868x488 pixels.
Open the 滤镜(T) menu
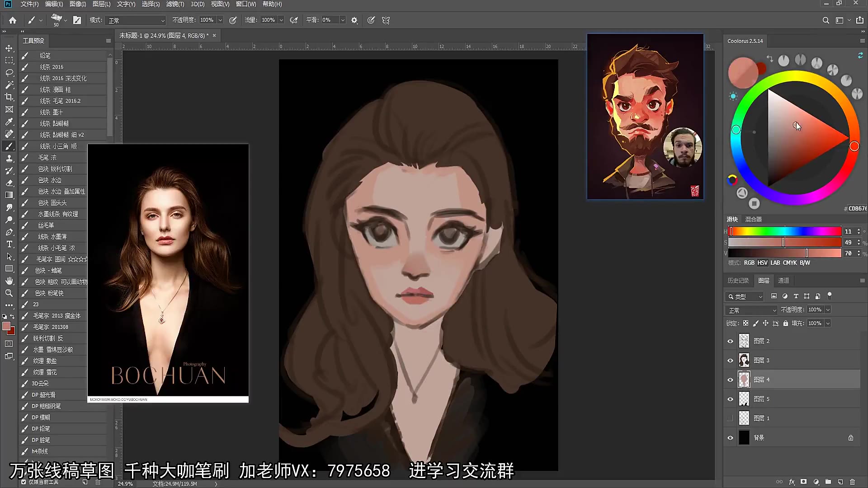coord(175,4)
